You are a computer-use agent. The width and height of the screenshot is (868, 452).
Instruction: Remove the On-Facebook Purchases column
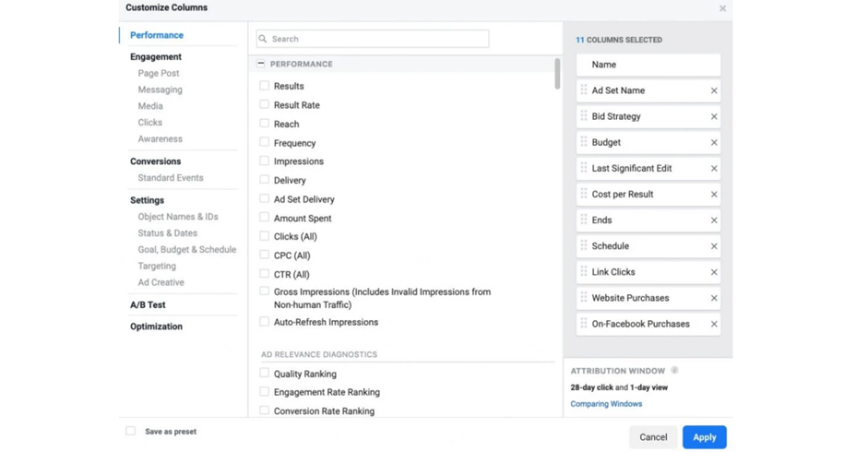[713, 325]
